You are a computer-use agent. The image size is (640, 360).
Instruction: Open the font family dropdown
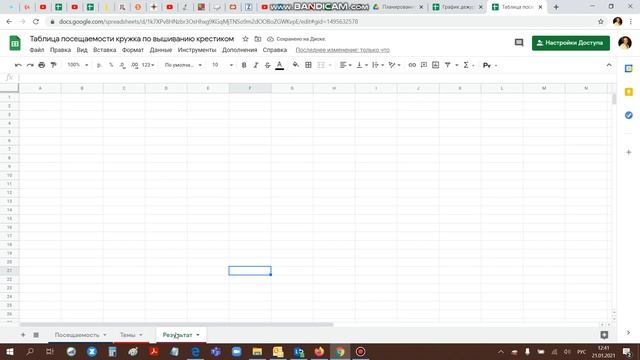tap(183, 65)
